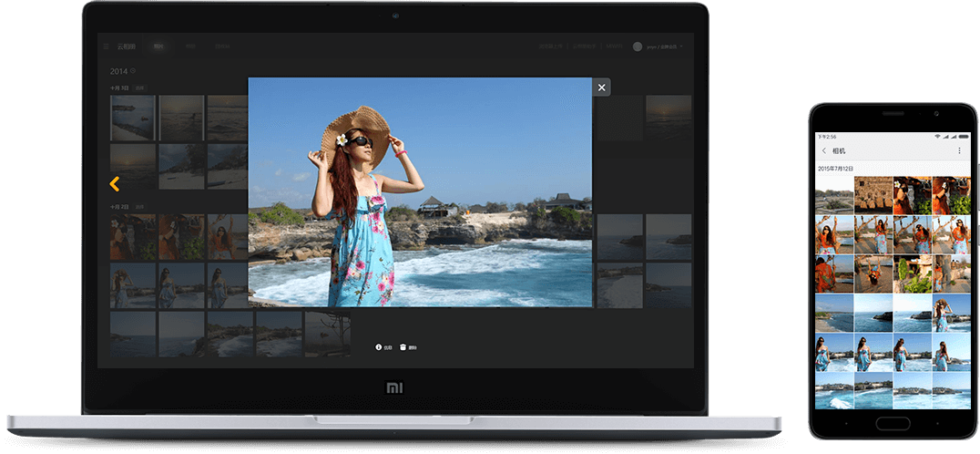Switch to the second gallery header tab
The height and width of the screenshot is (454, 980).
[190, 46]
